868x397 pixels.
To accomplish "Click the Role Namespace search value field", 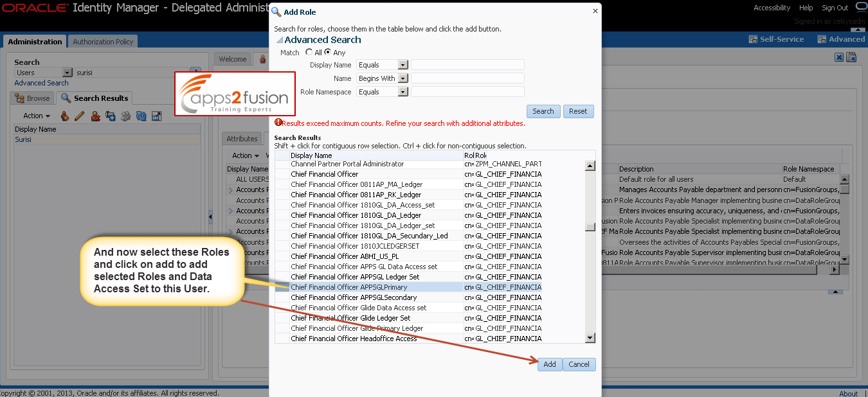I will [467, 92].
